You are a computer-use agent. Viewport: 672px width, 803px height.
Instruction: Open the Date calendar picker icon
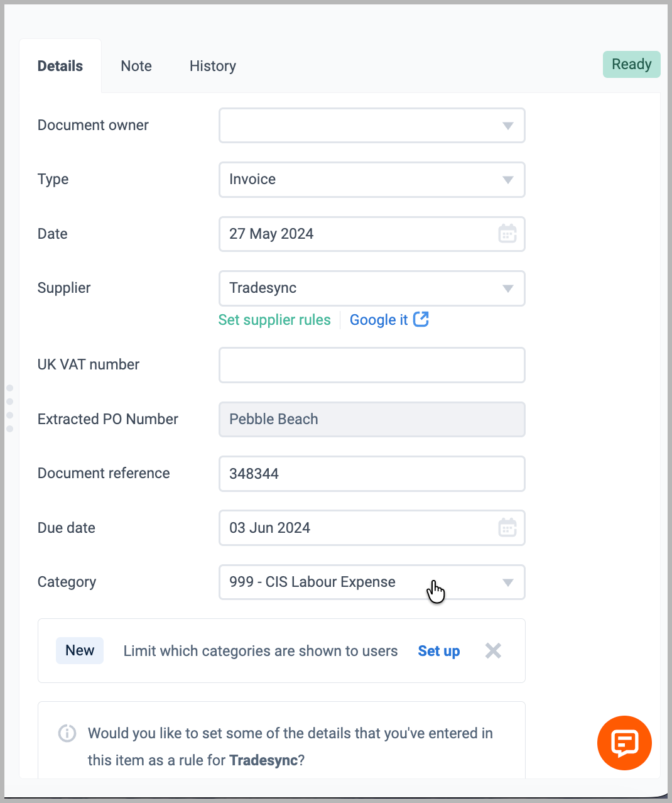coord(507,234)
